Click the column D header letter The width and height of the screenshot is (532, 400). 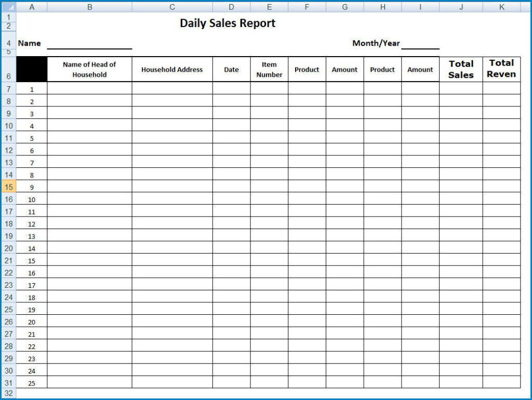tap(231, 7)
